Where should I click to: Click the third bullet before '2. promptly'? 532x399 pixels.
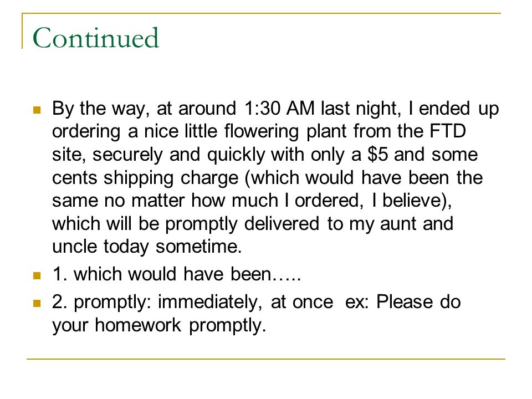point(37,303)
